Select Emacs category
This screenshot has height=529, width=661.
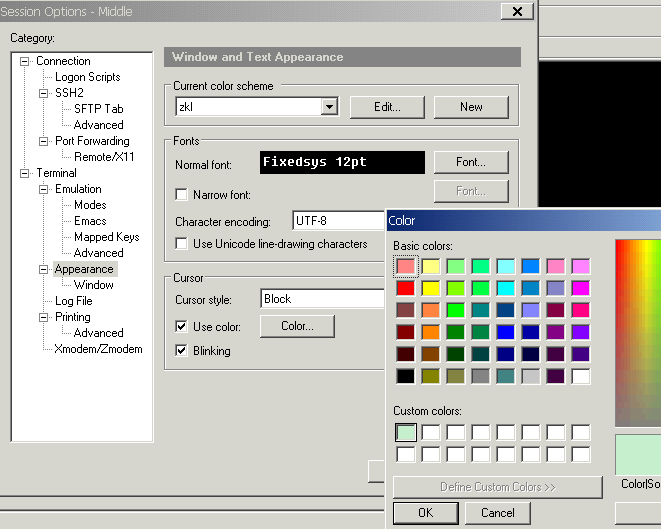click(x=90, y=221)
